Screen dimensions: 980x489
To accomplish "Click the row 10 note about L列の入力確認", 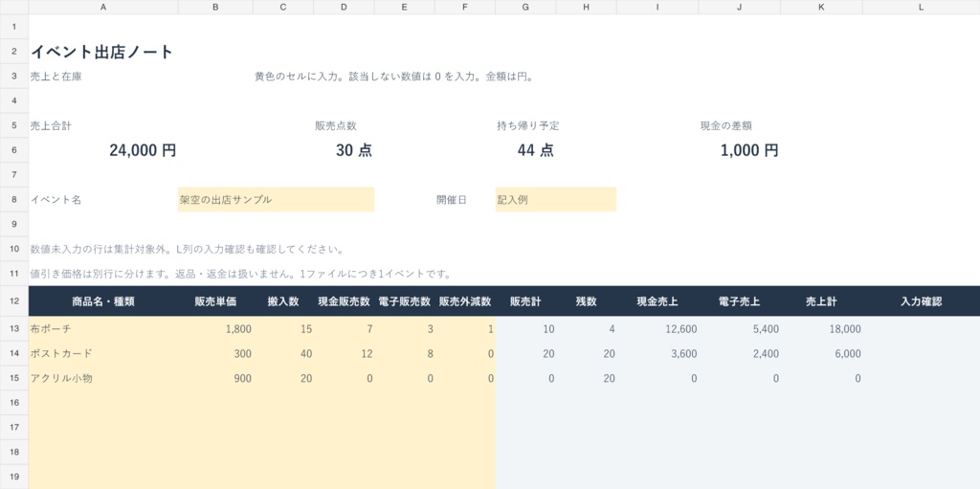I will (x=188, y=250).
